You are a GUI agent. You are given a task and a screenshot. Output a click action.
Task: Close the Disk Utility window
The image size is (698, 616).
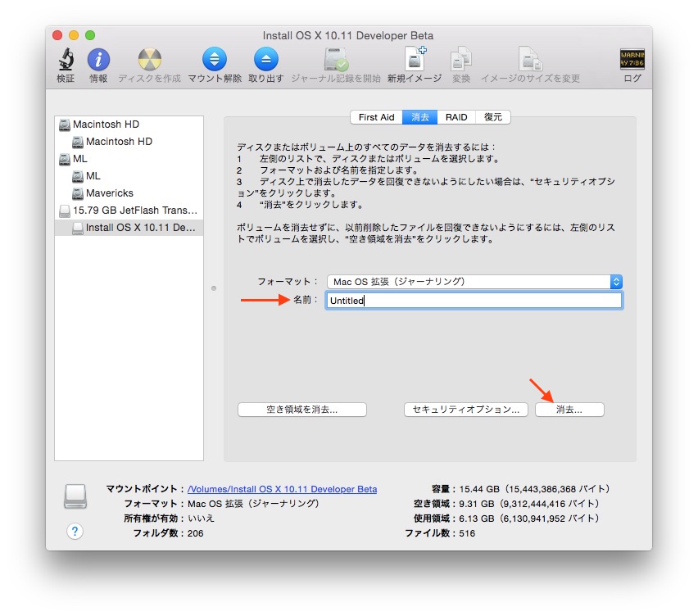[x=57, y=35]
